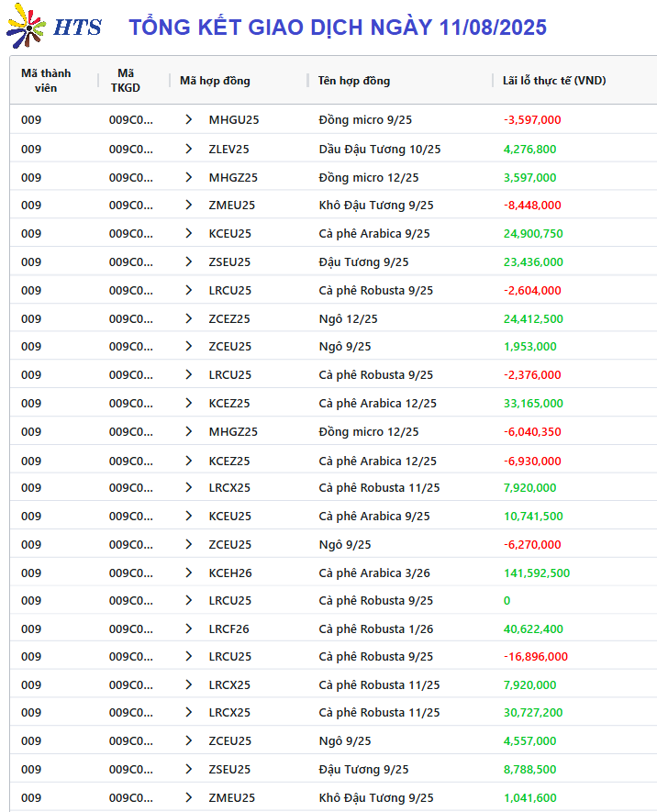
Task: Expand the ZCEZ25 Ngô 12/25 row
Action: point(188,318)
